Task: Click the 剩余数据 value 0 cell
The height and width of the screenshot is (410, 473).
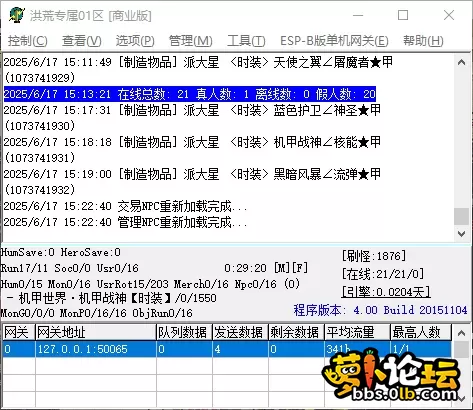Action: 297,349
